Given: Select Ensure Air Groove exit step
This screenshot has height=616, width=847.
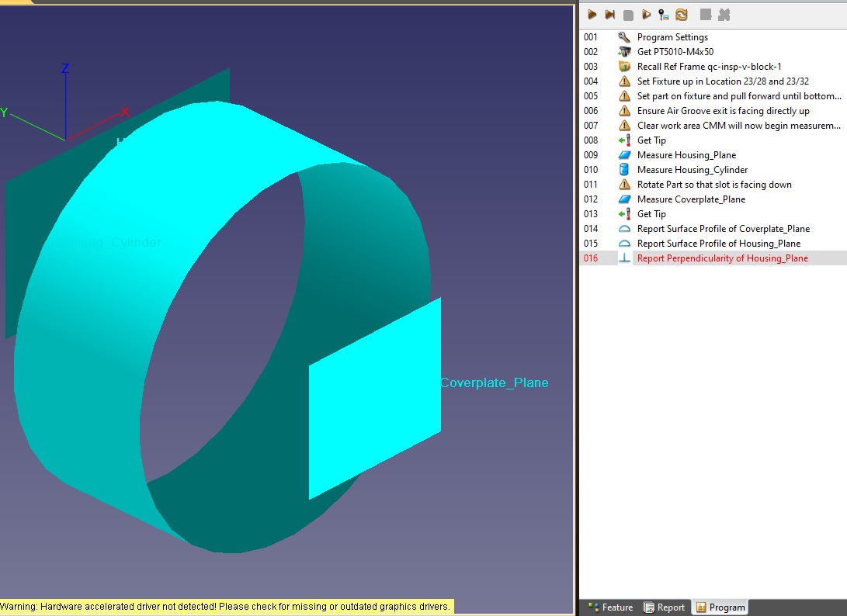Looking at the screenshot, I should (x=724, y=111).
